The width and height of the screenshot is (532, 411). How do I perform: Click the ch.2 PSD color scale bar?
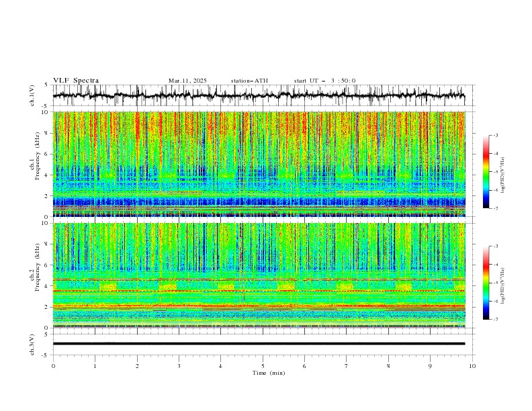pyautogui.click(x=486, y=283)
